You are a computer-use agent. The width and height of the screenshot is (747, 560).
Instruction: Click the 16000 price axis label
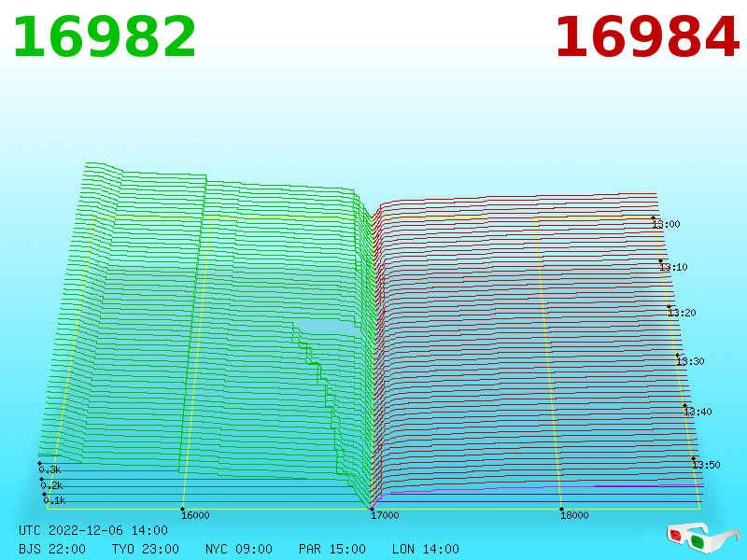195,515
